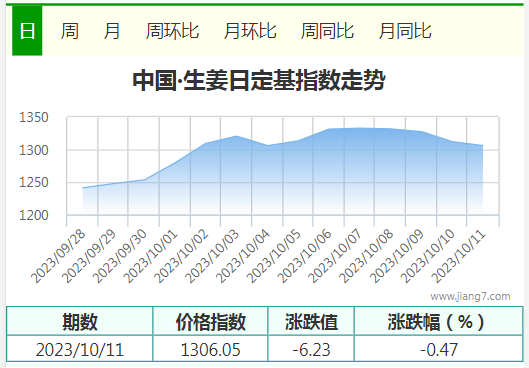
Task: Click the -6.23 change value cell
Action: click(311, 349)
